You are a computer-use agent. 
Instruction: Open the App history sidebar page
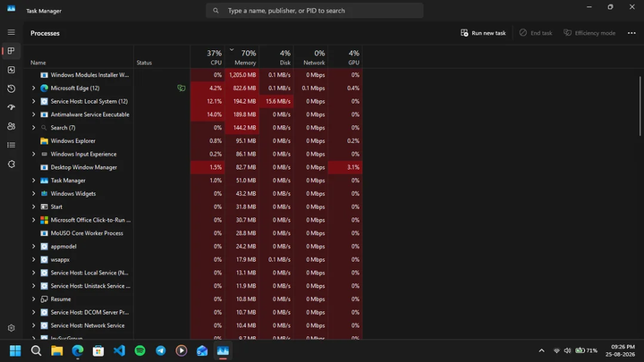click(x=11, y=88)
